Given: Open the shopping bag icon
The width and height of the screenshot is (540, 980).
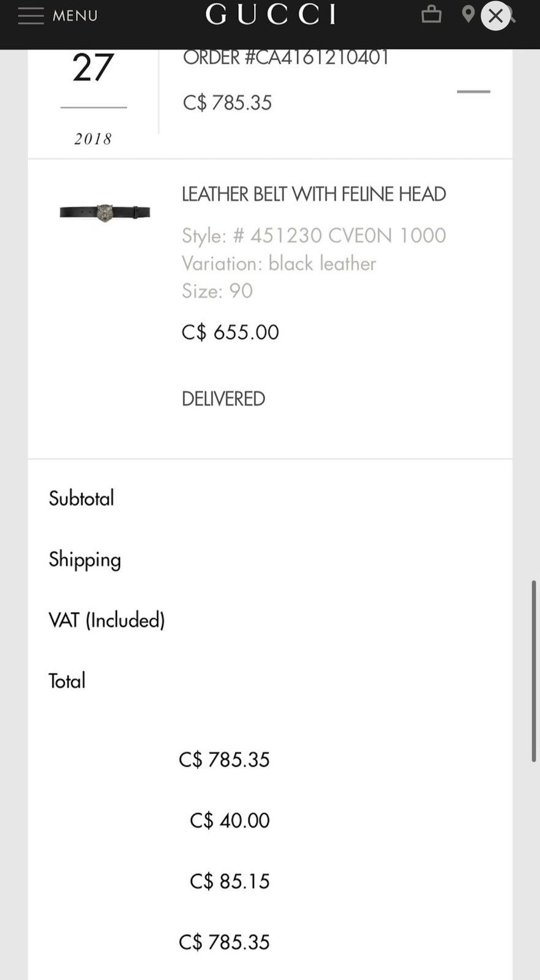Looking at the screenshot, I should click(432, 14).
